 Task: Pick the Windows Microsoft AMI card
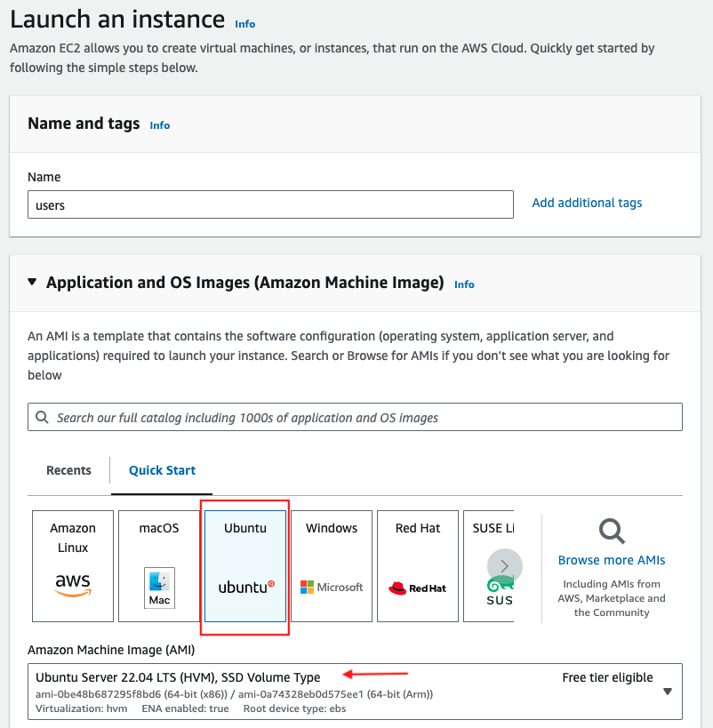pos(332,566)
